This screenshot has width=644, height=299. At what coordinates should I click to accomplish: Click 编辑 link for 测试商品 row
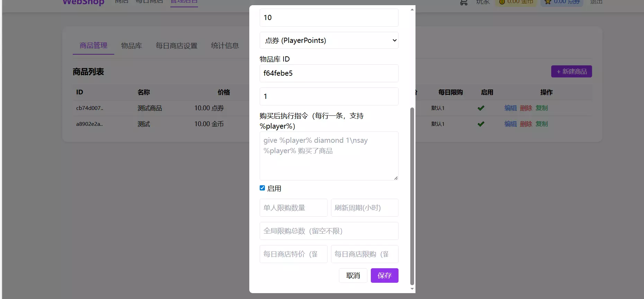511,108
